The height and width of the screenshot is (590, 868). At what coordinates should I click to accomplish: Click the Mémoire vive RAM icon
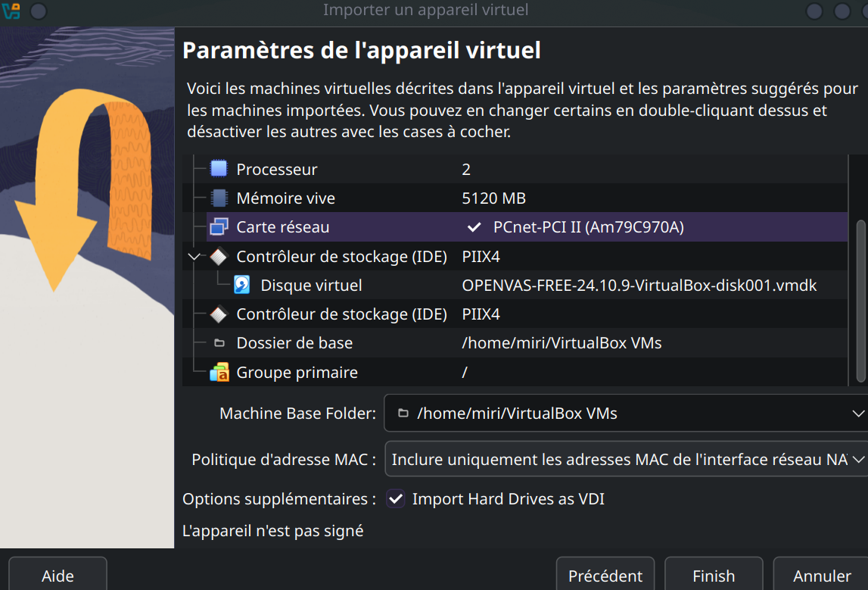[x=219, y=198]
